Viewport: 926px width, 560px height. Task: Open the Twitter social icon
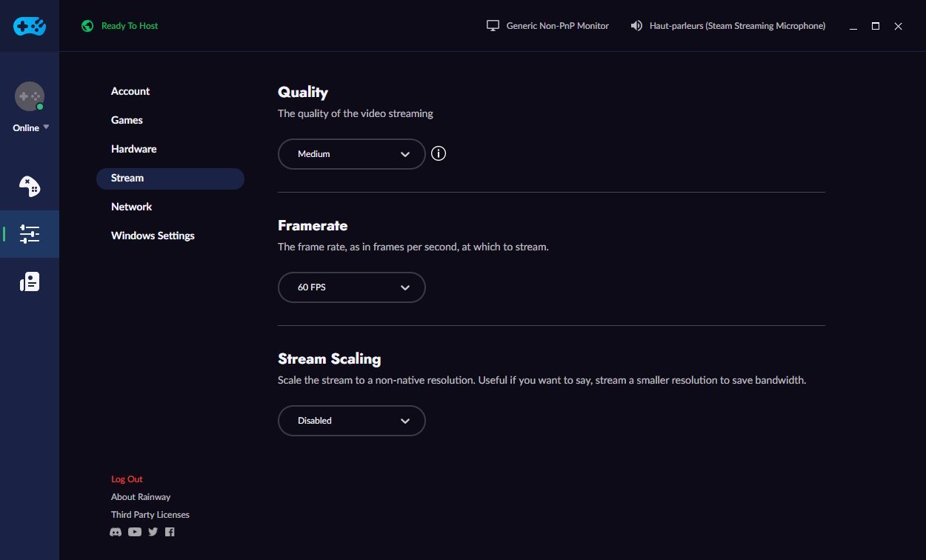[x=153, y=532]
